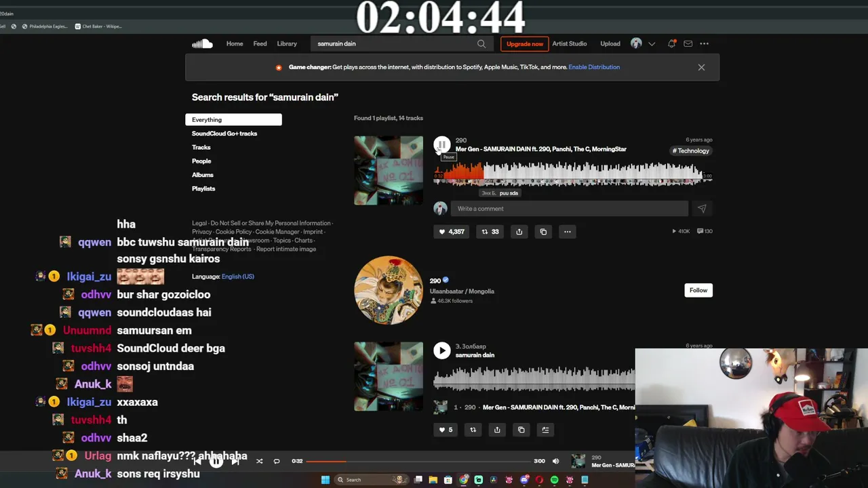
Task: Open more options for Mer Gen track
Action: (x=568, y=232)
